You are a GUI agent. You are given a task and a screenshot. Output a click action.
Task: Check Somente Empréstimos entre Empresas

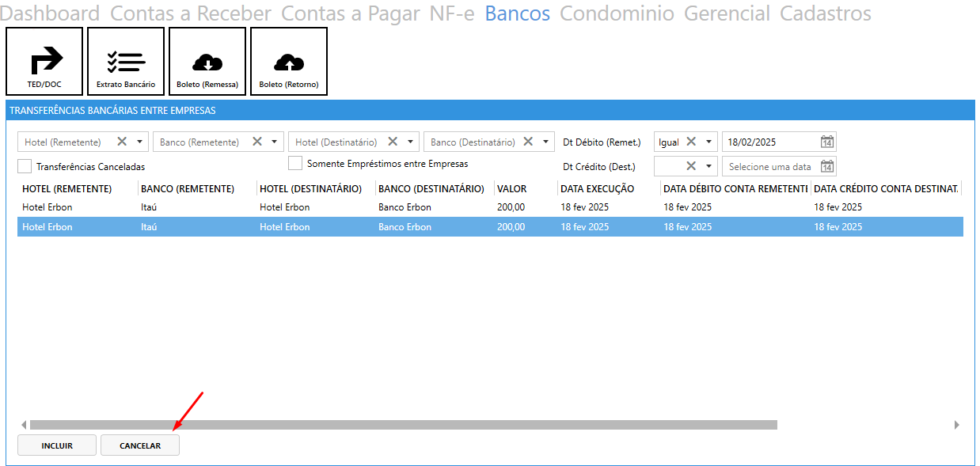tap(295, 163)
